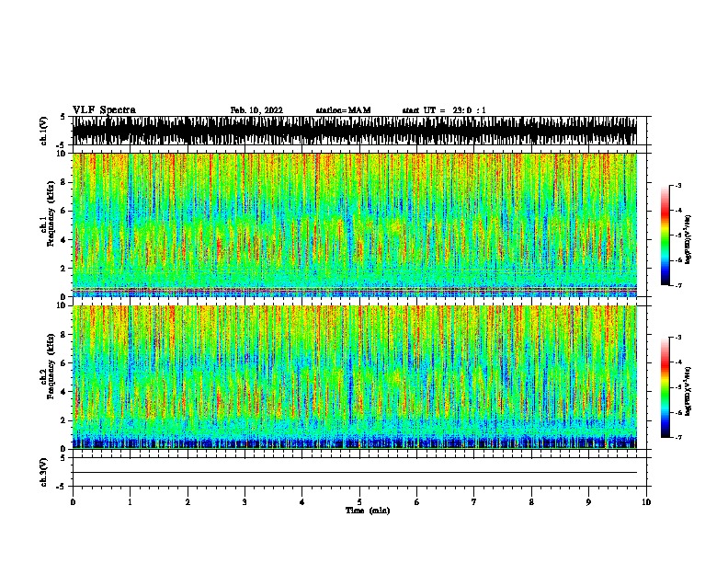This screenshot has width=728, height=563.
Task: Click the "-5" volt tick on the ch.3(V) axis
Action: (62, 487)
